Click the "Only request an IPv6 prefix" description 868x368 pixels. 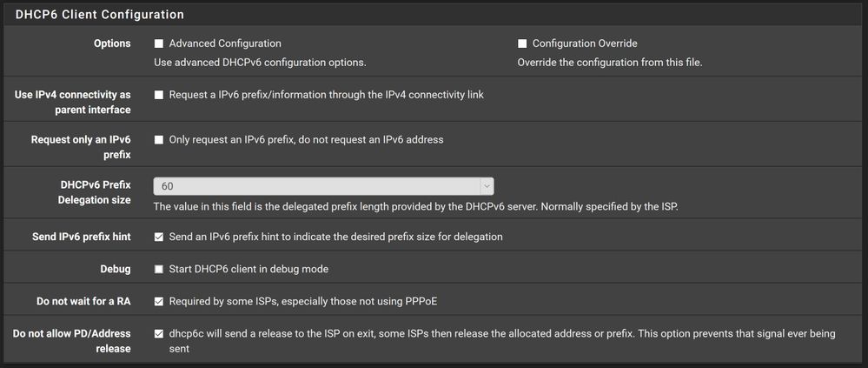point(306,139)
